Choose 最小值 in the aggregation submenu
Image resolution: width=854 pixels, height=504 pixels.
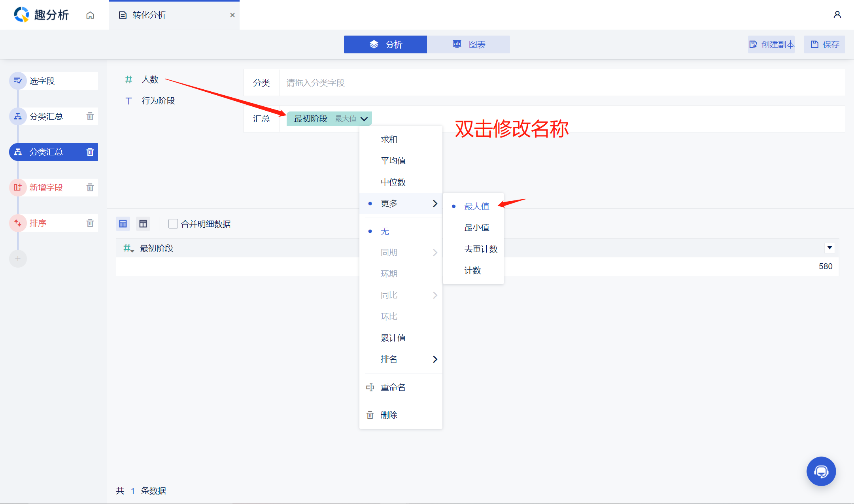(x=476, y=228)
